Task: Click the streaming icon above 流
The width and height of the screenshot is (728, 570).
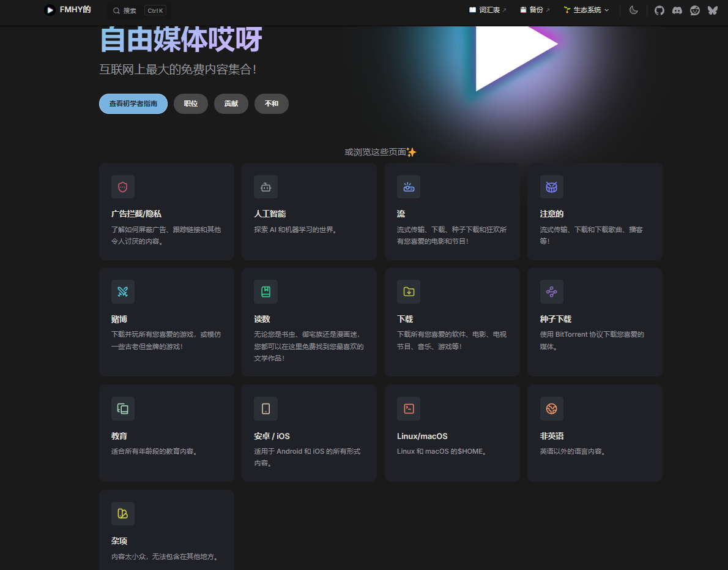Action: (409, 187)
